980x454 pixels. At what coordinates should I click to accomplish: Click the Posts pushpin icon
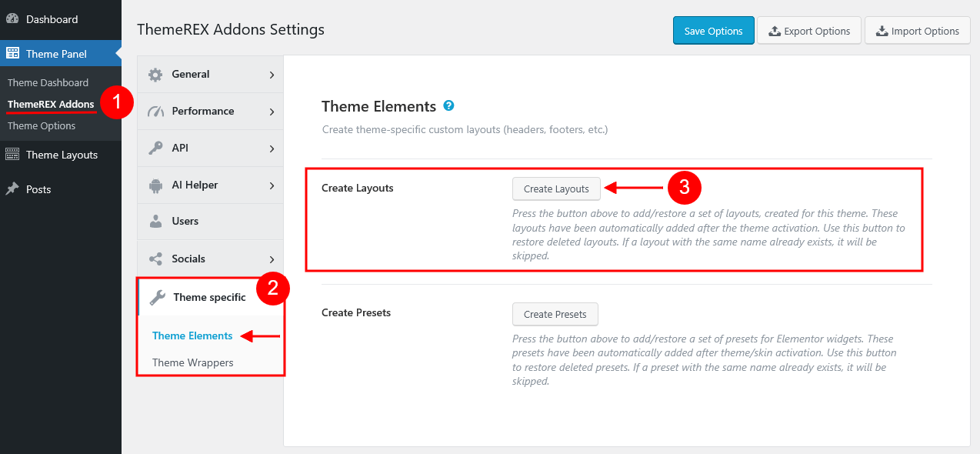point(12,189)
